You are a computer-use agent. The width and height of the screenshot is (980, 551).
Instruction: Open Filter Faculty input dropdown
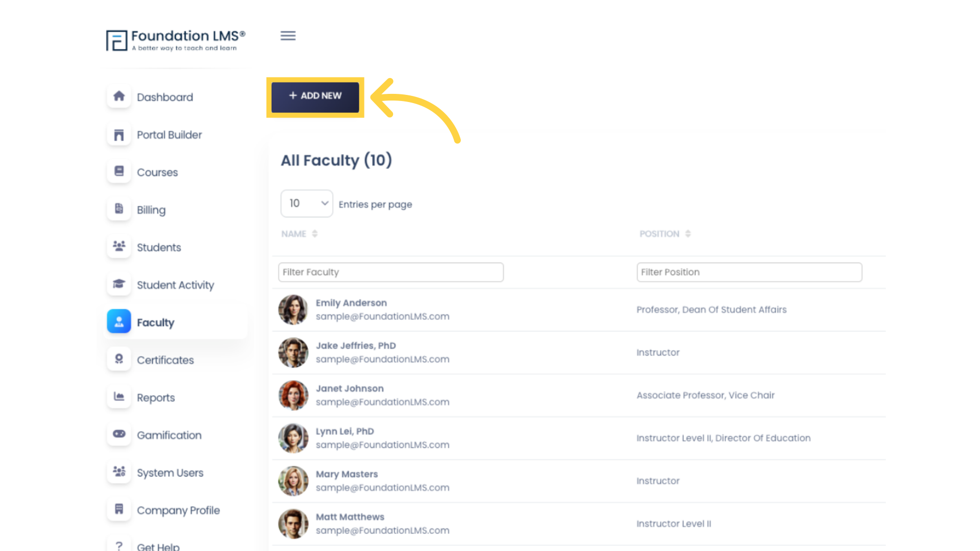click(390, 272)
